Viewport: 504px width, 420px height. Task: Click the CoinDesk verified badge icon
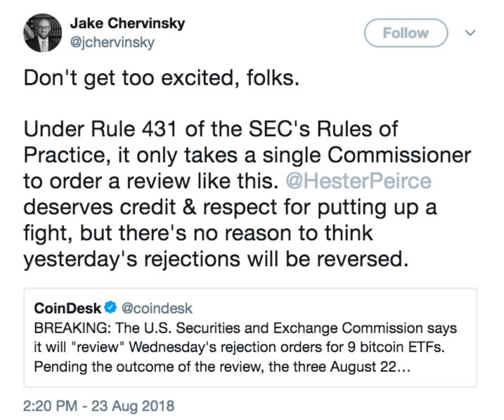pyautogui.click(x=111, y=308)
